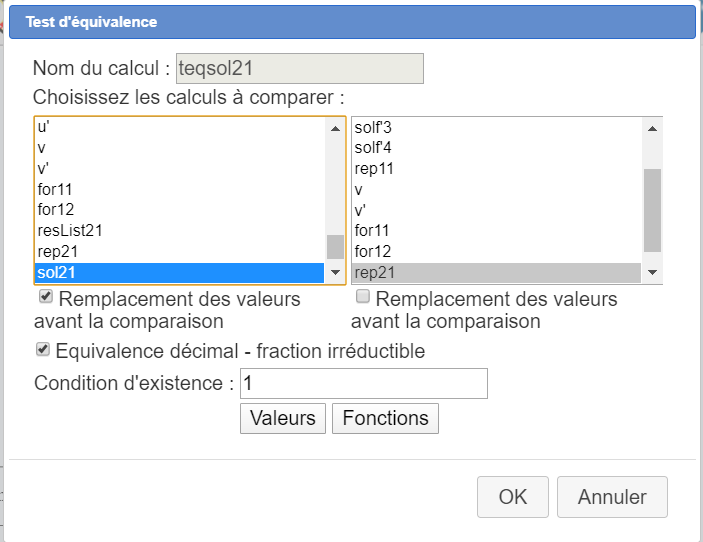The image size is (703, 542).
Task: Choose 'rep11' in the right list
Action: click(374, 168)
